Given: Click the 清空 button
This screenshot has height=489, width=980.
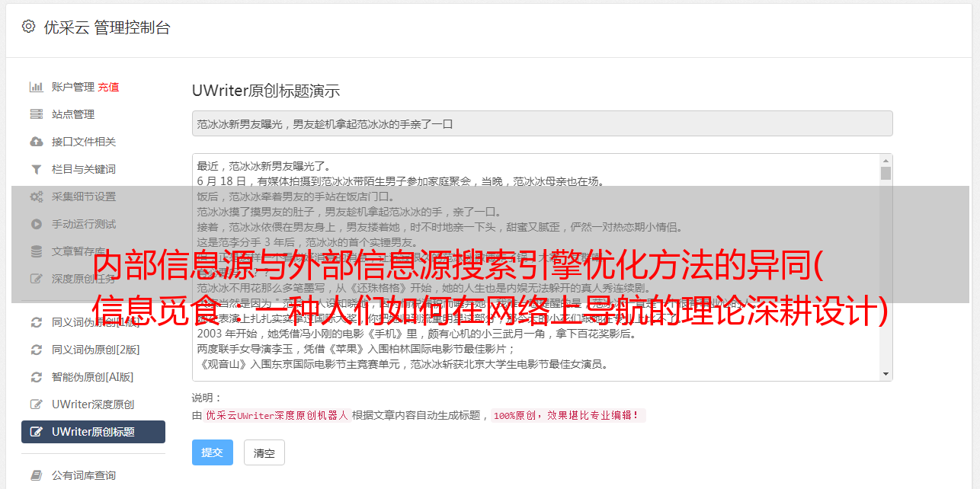Looking at the screenshot, I should 264,452.
